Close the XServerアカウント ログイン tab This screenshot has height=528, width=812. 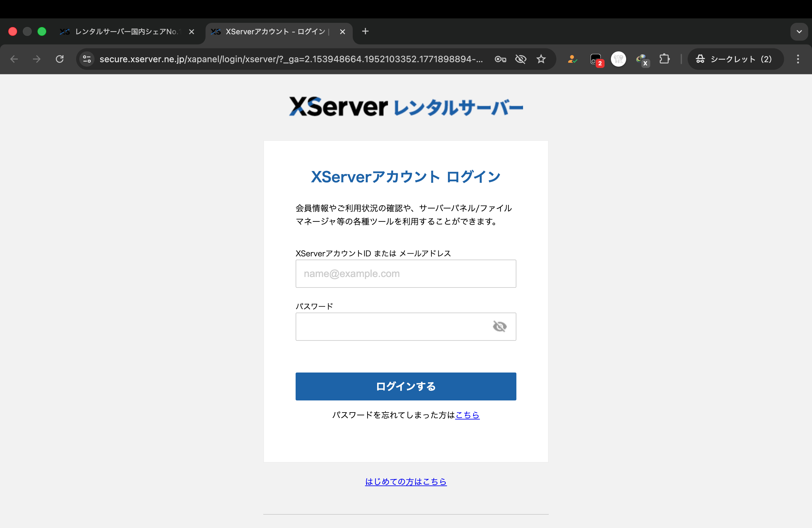point(343,32)
